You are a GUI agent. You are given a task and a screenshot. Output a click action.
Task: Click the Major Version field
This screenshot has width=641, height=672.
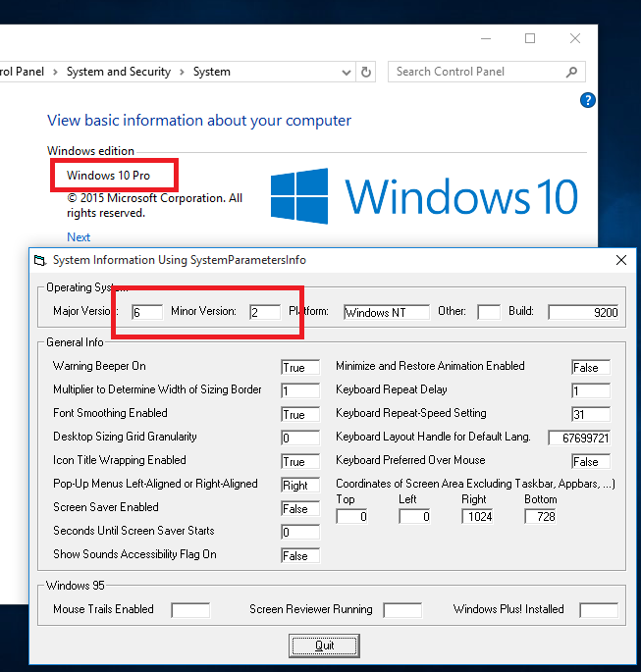tap(147, 312)
